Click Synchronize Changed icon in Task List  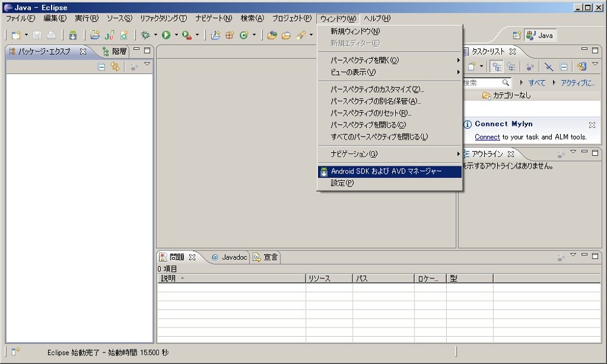point(582,67)
